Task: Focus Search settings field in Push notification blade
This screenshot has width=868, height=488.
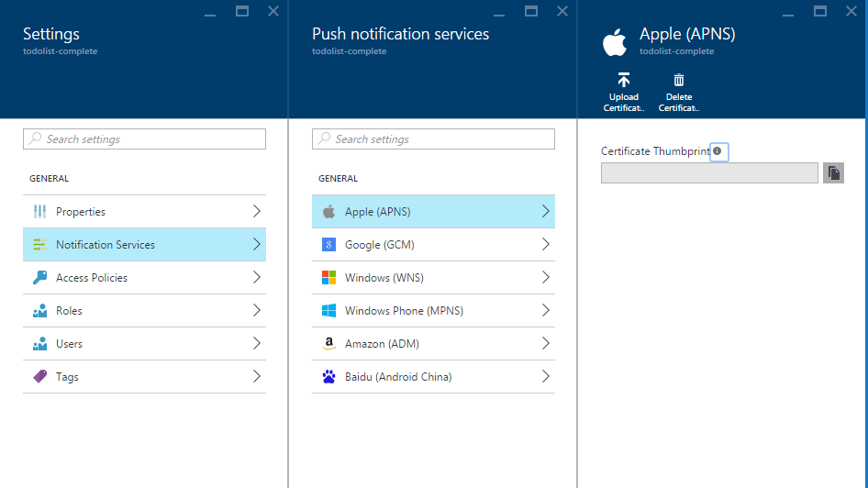Action: pyautogui.click(x=433, y=139)
